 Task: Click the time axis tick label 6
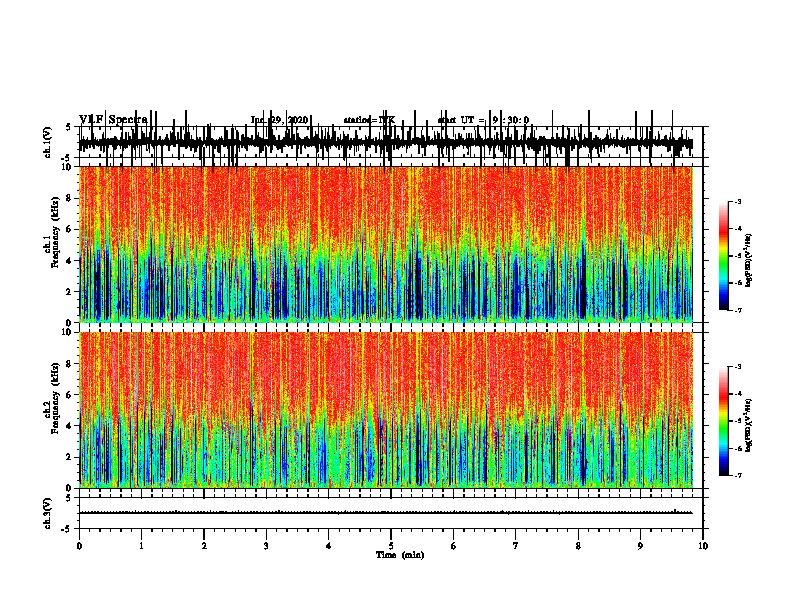453,546
